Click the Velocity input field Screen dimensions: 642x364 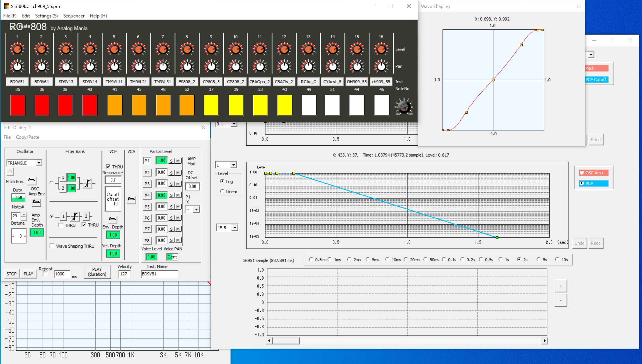coord(124,274)
